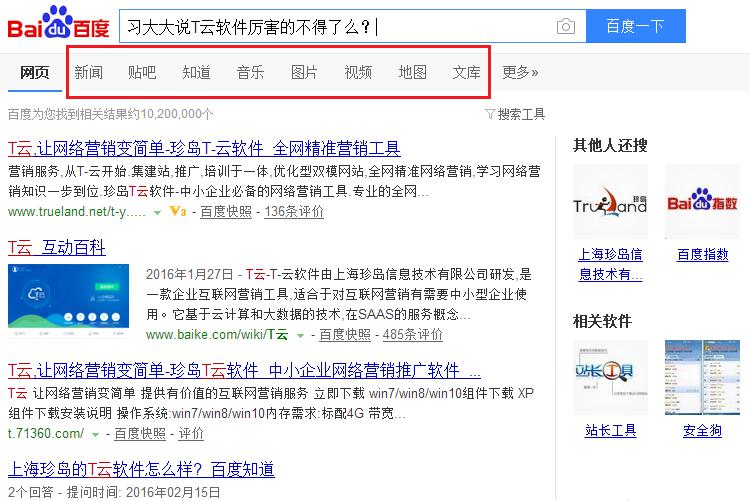View 136条评价 reviews link
The height and width of the screenshot is (501, 750).
coord(293,212)
